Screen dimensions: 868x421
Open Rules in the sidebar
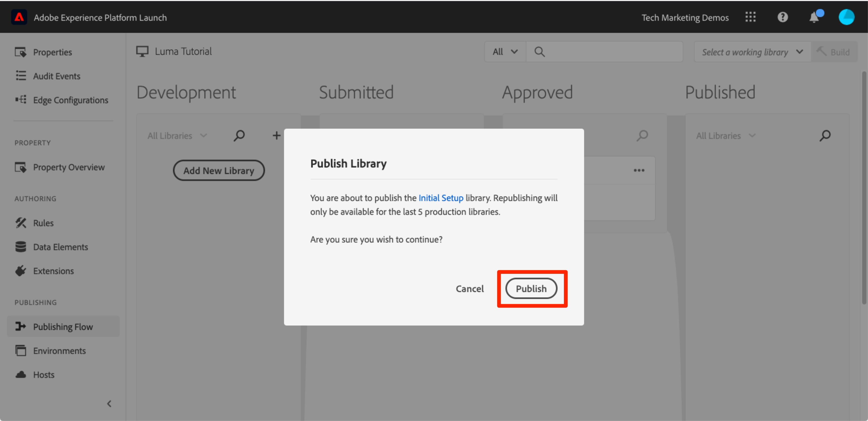click(x=43, y=223)
